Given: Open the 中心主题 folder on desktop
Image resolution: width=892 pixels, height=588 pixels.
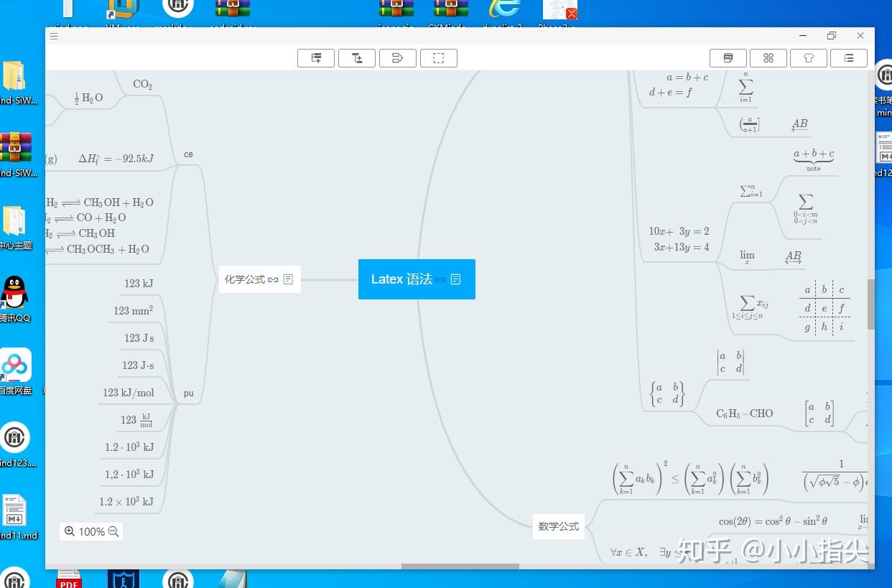Looking at the screenshot, I should 14,228.
